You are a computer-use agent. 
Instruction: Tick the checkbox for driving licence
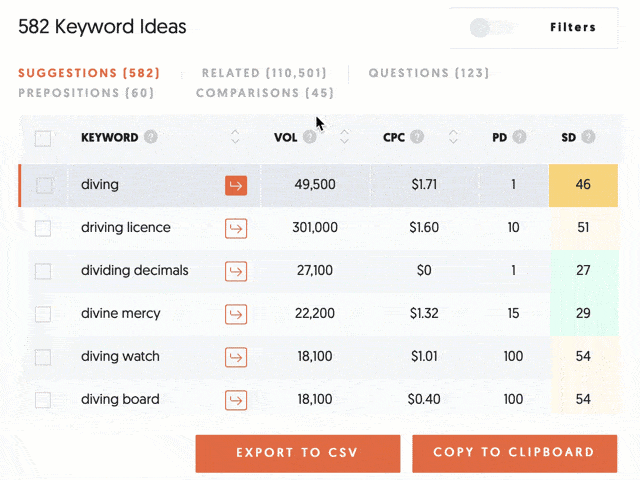click(43, 229)
